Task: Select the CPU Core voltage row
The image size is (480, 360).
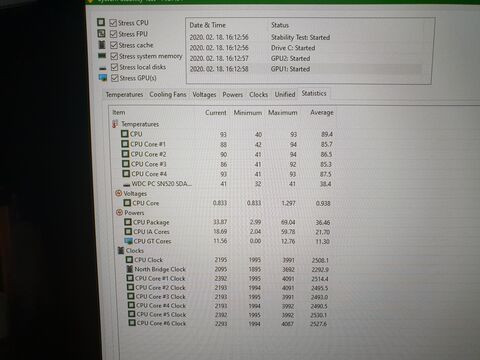Action: (x=227, y=203)
